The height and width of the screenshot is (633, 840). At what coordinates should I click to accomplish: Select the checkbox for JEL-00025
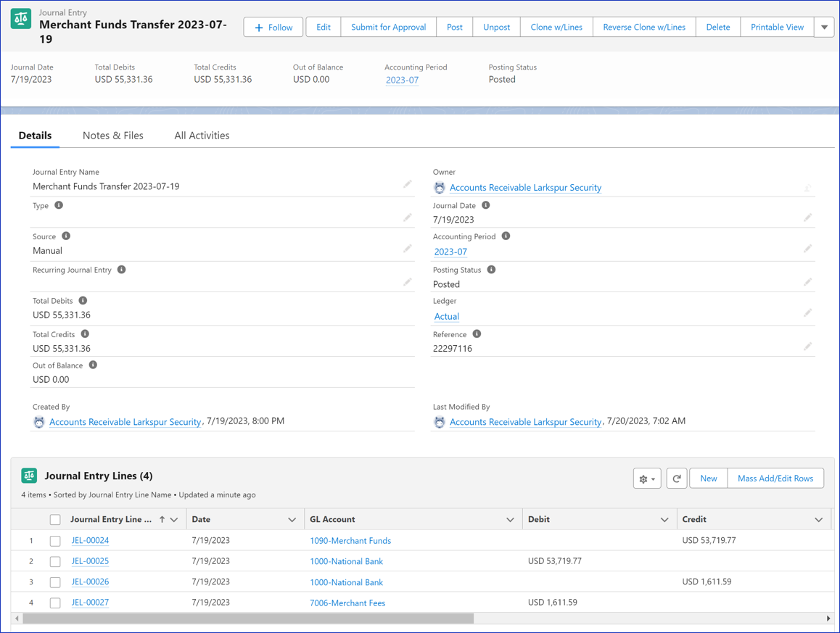point(55,561)
